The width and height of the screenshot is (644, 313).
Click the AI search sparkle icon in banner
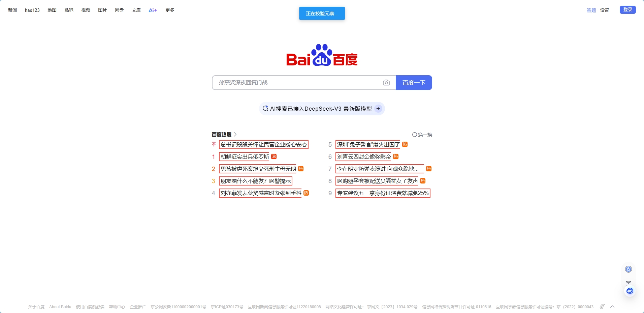click(x=265, y=108)
